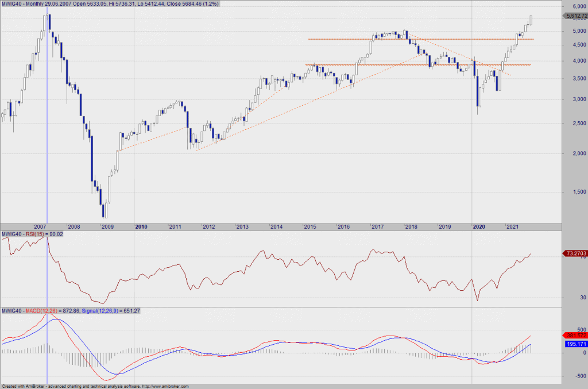This screenshot has height=389, width=588.
Task: Click the MWIG40 Monthly chart title text
Action: pos(23,3)
